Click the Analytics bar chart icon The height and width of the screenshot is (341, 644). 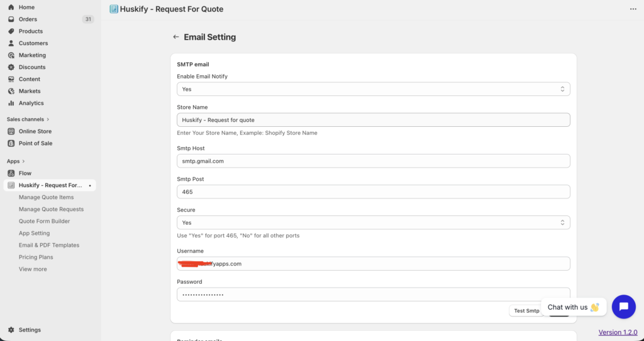pos(11,103)
